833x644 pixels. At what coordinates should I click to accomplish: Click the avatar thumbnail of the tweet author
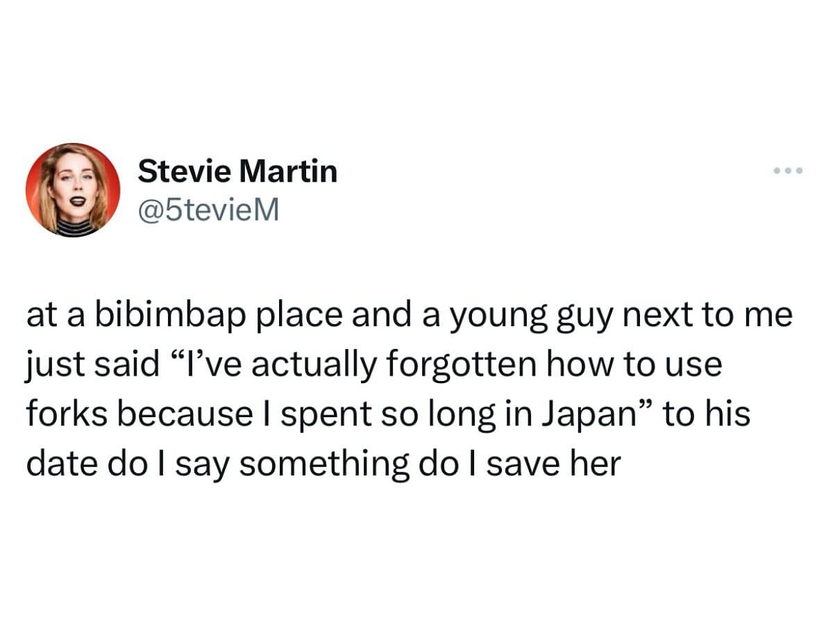click(x=69, y=191)
